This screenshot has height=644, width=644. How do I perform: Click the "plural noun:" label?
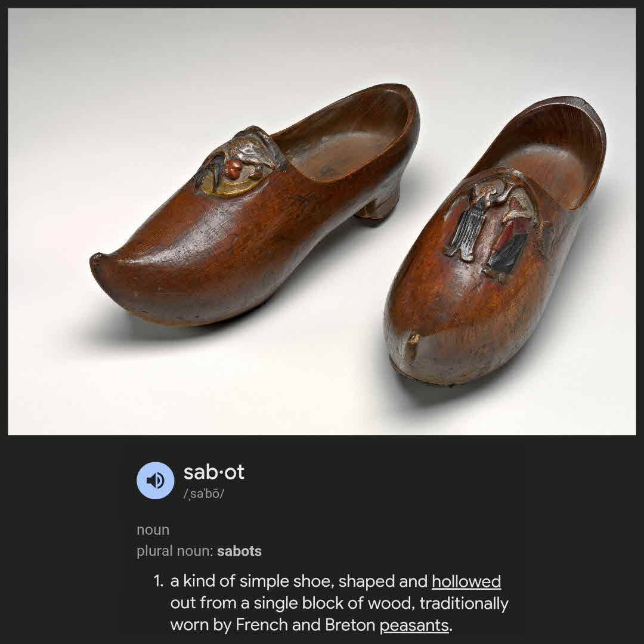pyautogui.click(x=175, y=551)
